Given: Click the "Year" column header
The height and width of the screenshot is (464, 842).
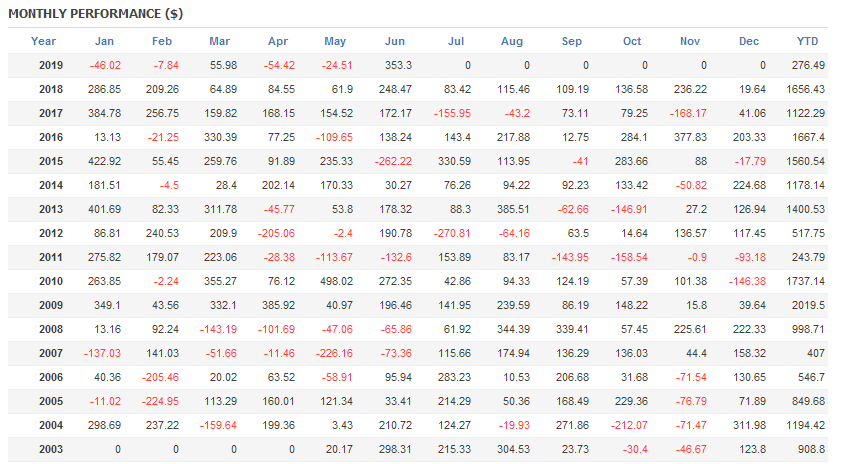Looking at the screenshot, I should pyautogui.click(x=43, y=41).
